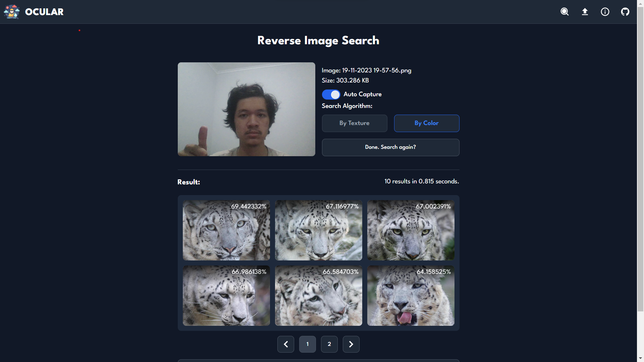Select By Color search algorithm
Image resolution: width=644 pixels, height=362 pixels.
tap(426, 123)
